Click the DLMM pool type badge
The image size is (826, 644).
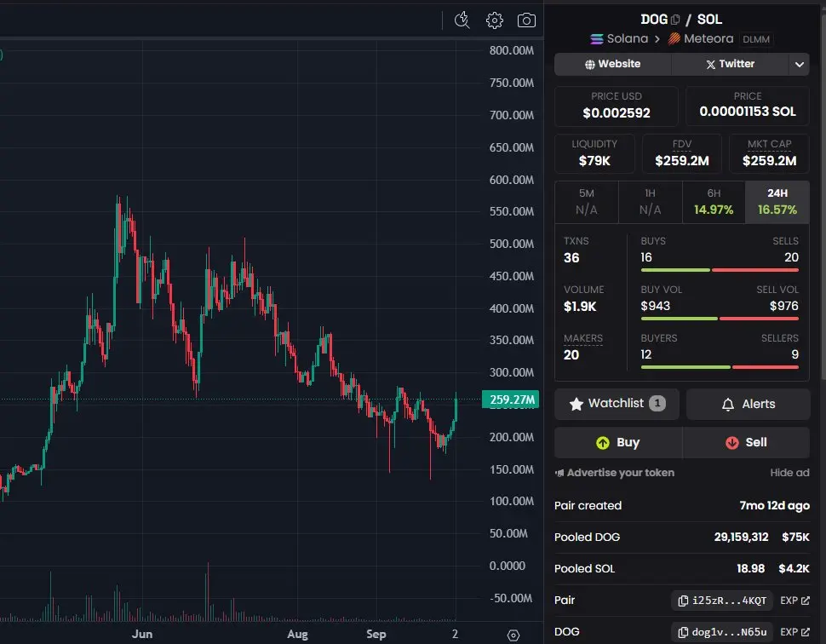(756, 39)
